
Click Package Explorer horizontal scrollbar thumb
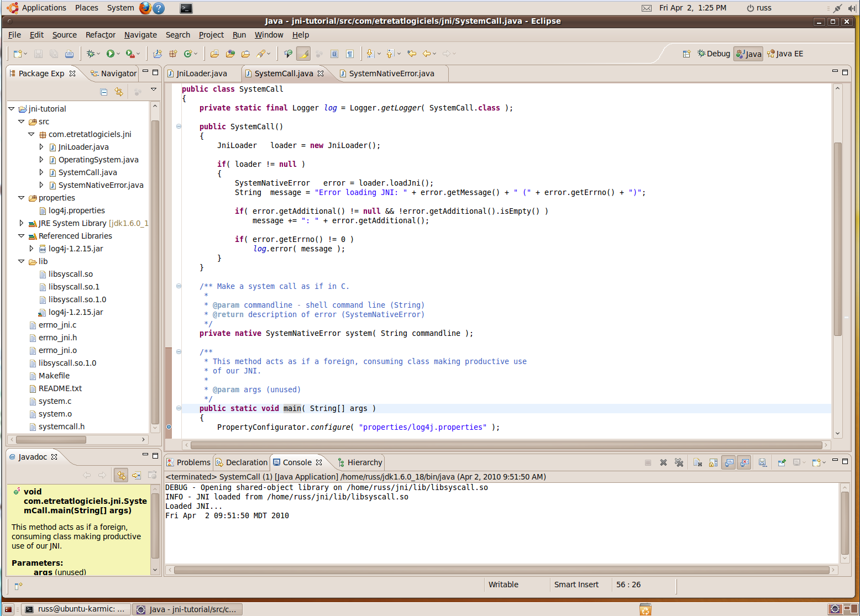[51, 440]
